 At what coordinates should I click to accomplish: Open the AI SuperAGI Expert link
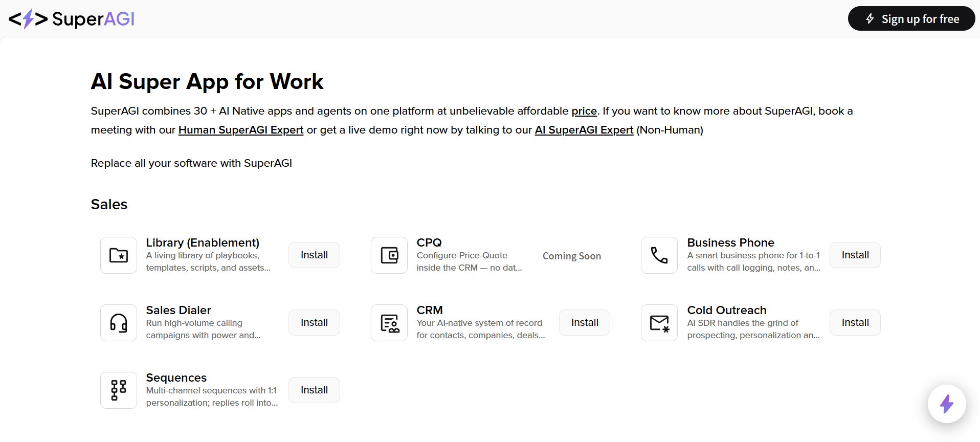pos(584,130)
